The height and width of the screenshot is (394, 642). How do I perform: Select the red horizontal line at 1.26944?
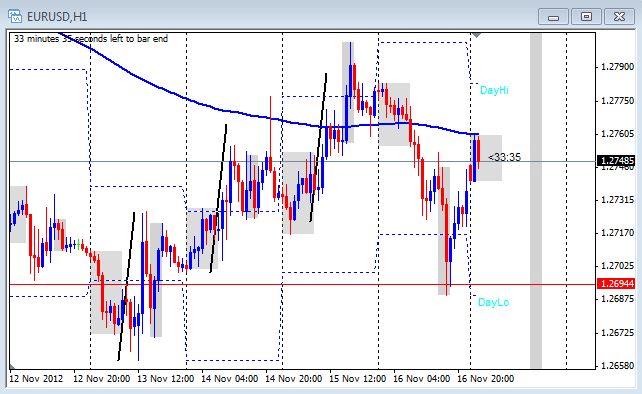pos(303,284)
